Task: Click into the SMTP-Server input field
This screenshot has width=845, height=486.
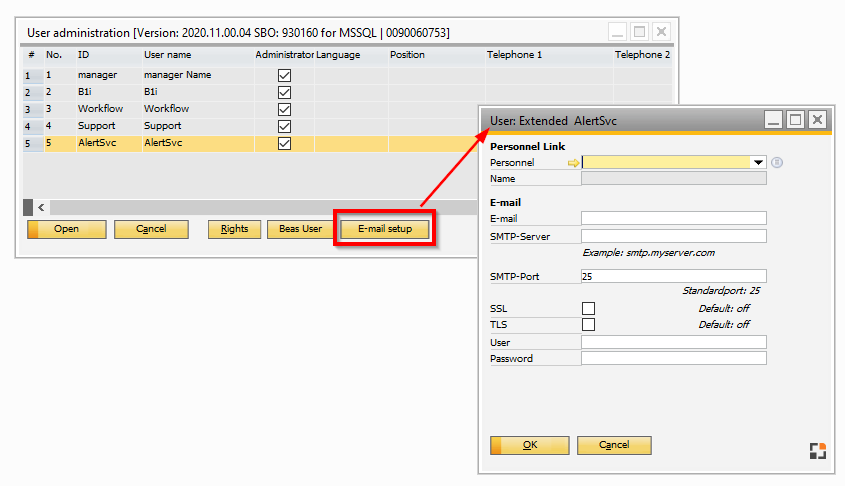Action: pyautogui.click(x=673, y=236)
